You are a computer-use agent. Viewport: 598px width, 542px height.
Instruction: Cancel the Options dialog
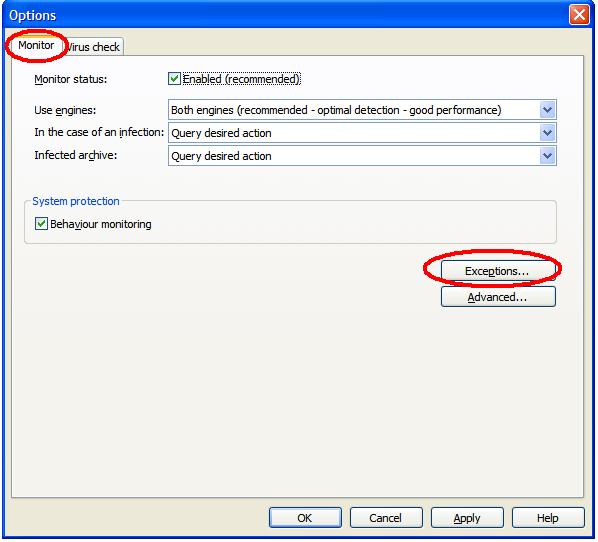pyautogui.click(x=386, y=518)
